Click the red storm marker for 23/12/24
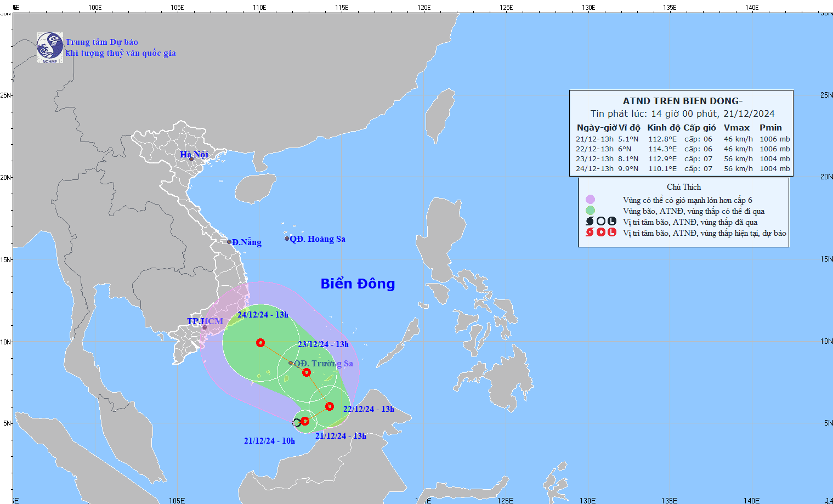Viewport: 833px width, 504px height. click(x=307, y=371)
